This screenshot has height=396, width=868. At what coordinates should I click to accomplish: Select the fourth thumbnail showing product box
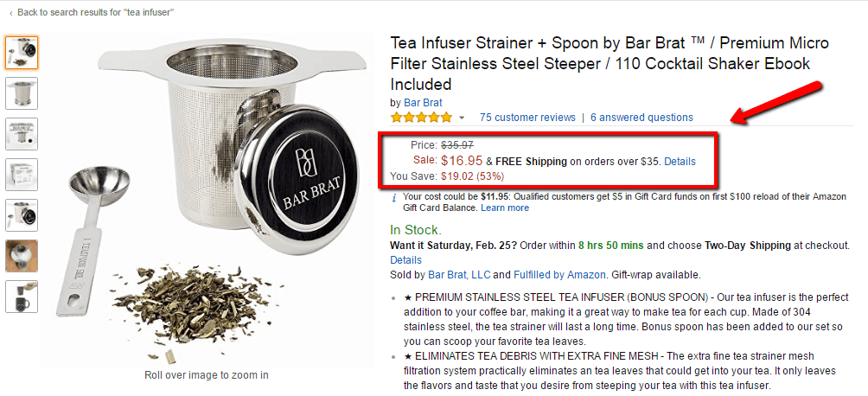pos(22,175)
